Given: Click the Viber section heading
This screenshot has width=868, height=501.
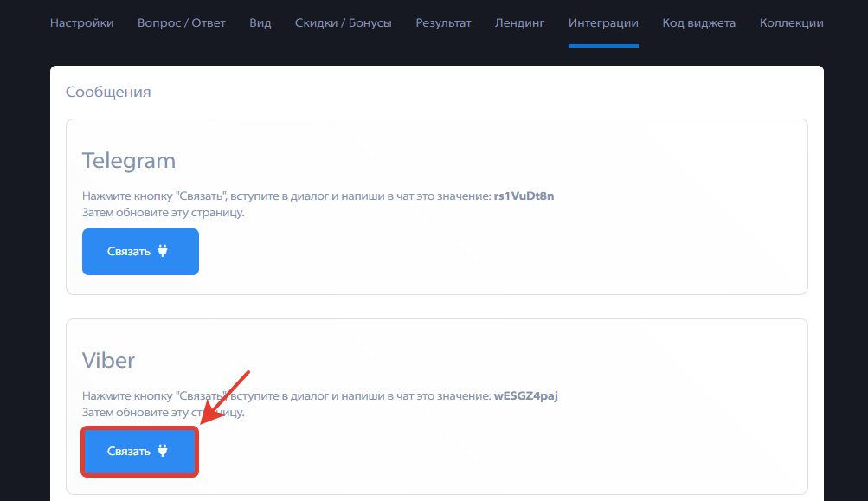Looking at the screenshot, I should click(108, 360).
